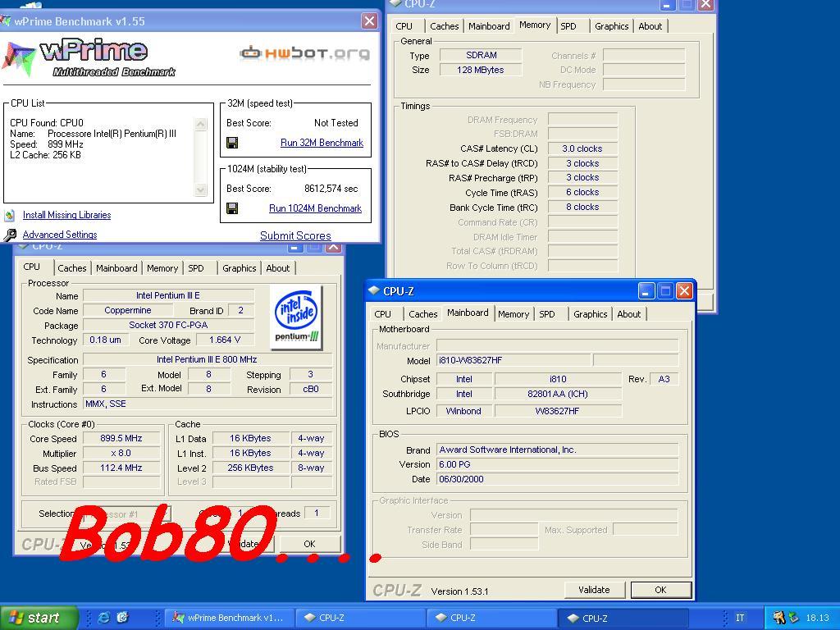Image resolution: width=840 pixels, height=630 pixels.
Task: Click the Specification field Intel Pentium III E 800 MHz
Action: tap(208, 359)
